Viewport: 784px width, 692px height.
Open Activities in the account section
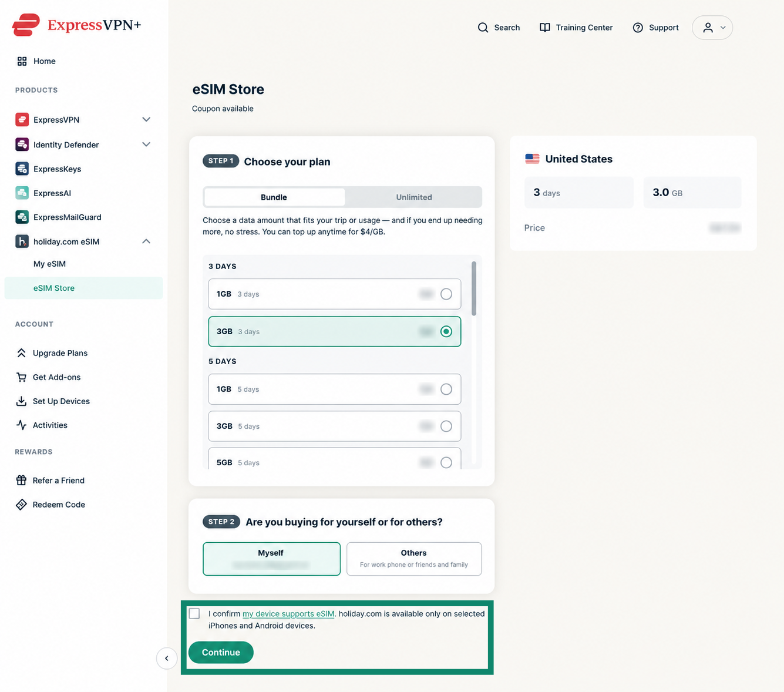click(50, 425)
